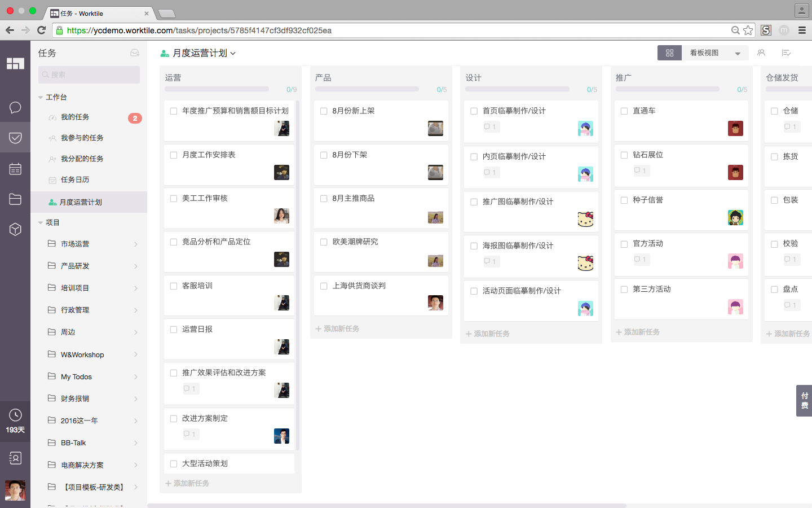The width and height of the screenshot is (812, 508).
Task: Mark 美工工作审核 as complete
Action: (174, 199)
